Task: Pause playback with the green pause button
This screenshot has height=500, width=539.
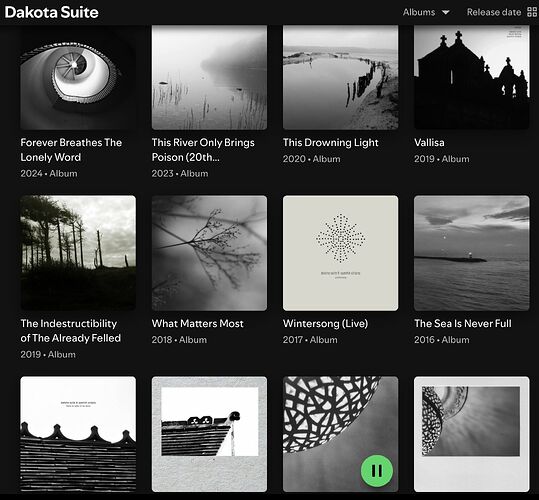Action: coord(377,470)
